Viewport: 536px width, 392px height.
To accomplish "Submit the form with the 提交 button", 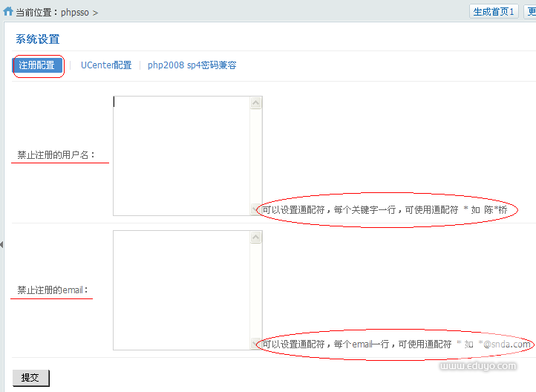I will coord(30,378).
